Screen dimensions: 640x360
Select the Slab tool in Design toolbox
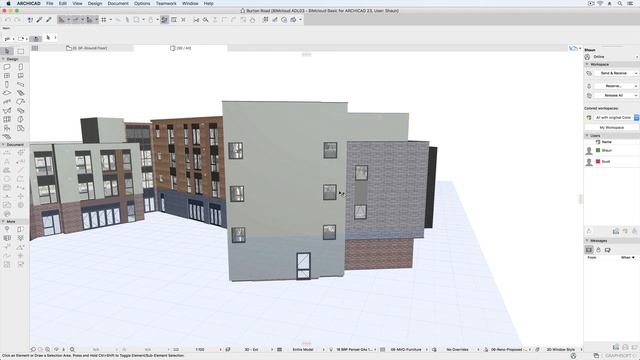coord(7,93)
